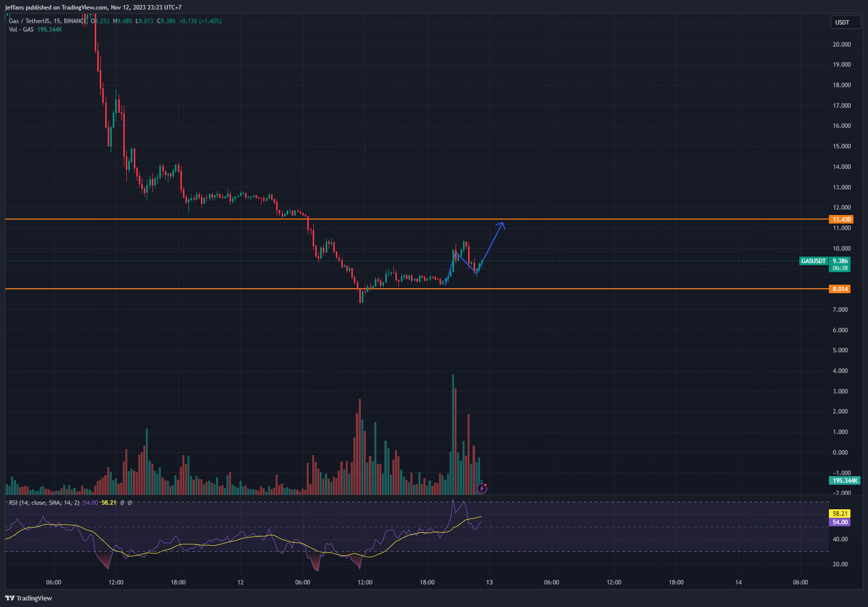The image size is (868, 607).
Task: Click the 40.00 RSI axis label
Action: [840, 539]
